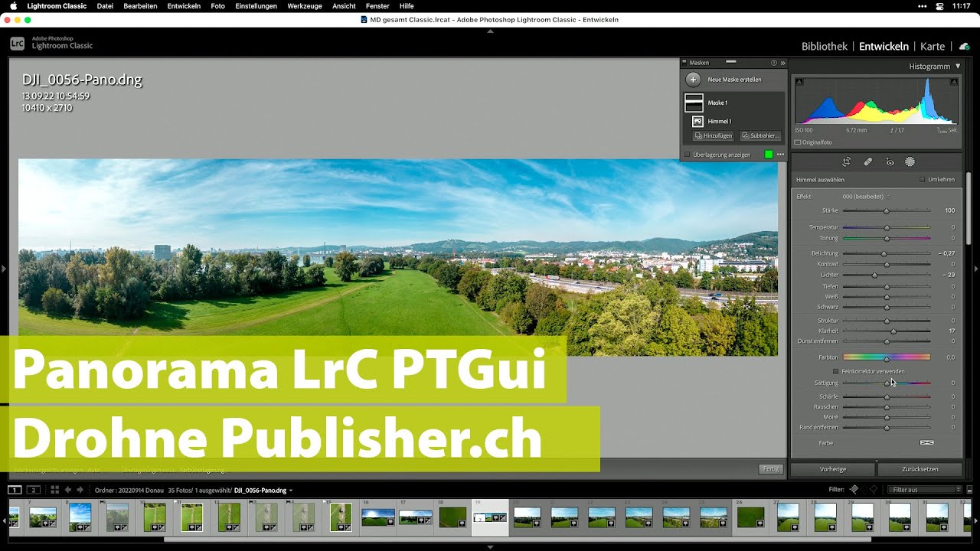Open the Einstellungen menu
Screen dimensions: 980x551
256,6
